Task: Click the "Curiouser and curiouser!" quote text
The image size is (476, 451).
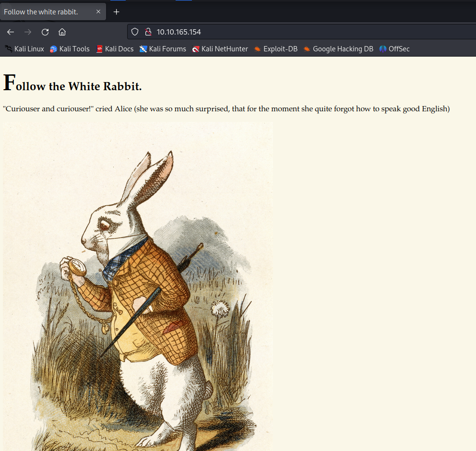Action: 226,108
